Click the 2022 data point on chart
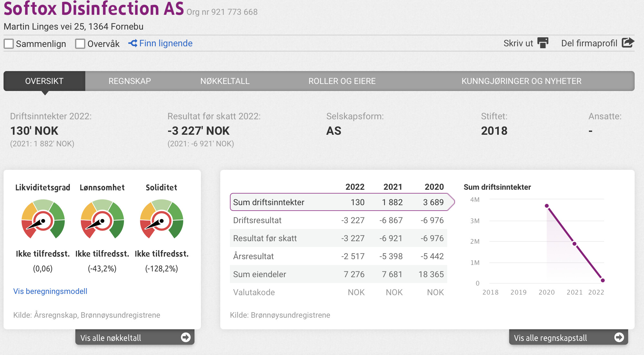 pos(603,280)
